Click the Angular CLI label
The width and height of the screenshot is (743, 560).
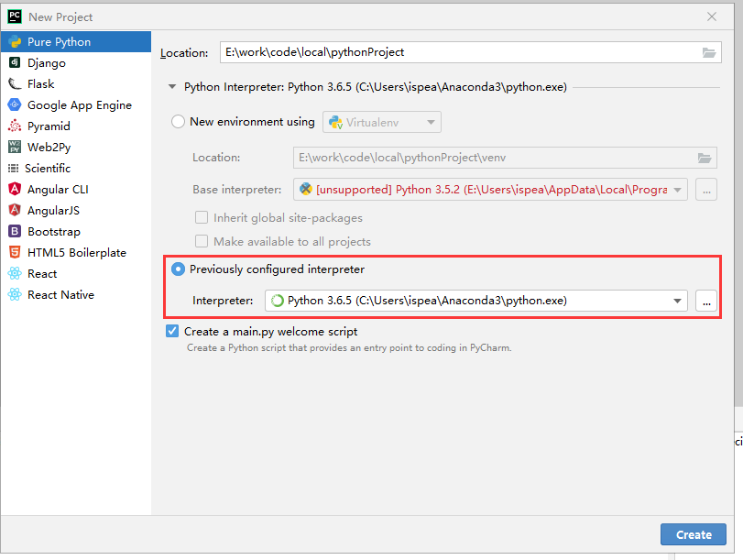(58, 189)
